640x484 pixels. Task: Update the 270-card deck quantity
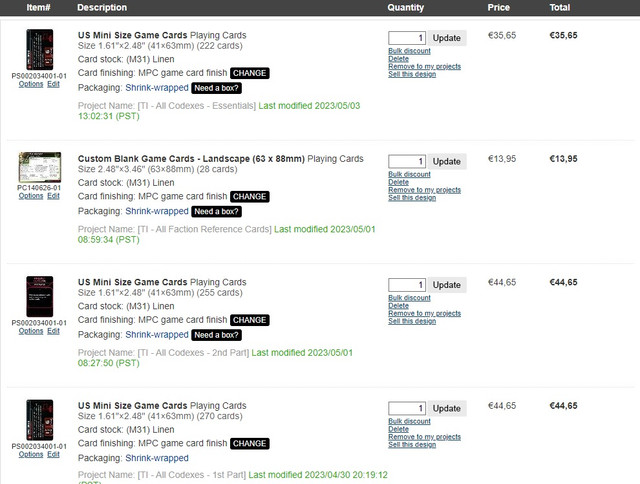(447, 409)
